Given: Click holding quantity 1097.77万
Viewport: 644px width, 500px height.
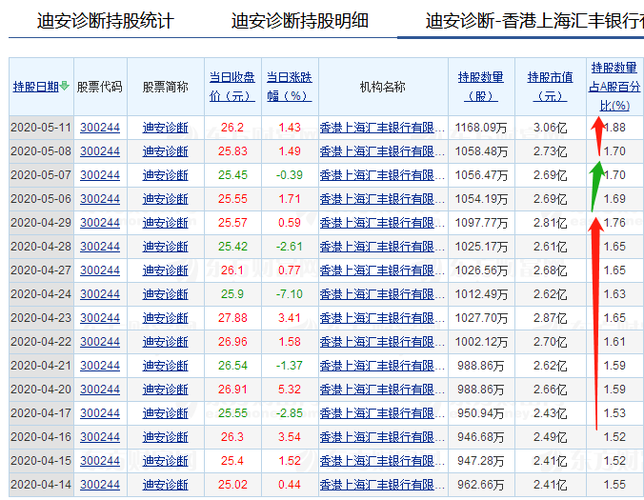Looking at the screenshot, I should pos(481,223).
